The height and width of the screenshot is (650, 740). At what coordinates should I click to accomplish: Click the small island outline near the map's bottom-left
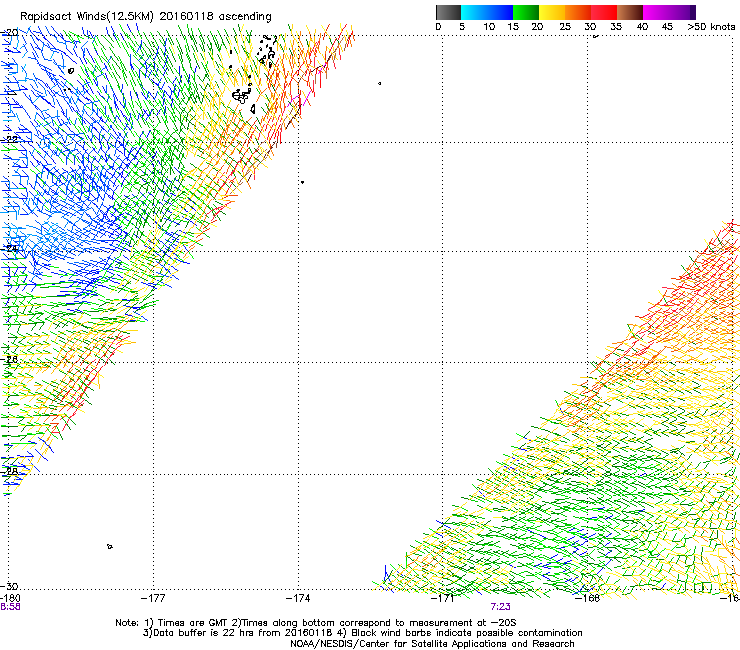(x=109, y=546)
